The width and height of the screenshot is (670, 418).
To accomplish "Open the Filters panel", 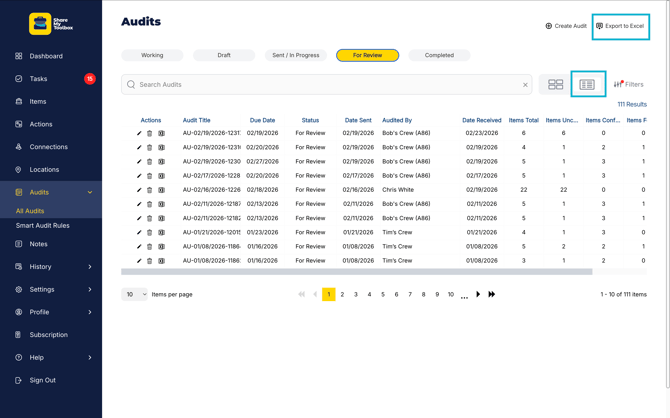I will pos(628,84).
